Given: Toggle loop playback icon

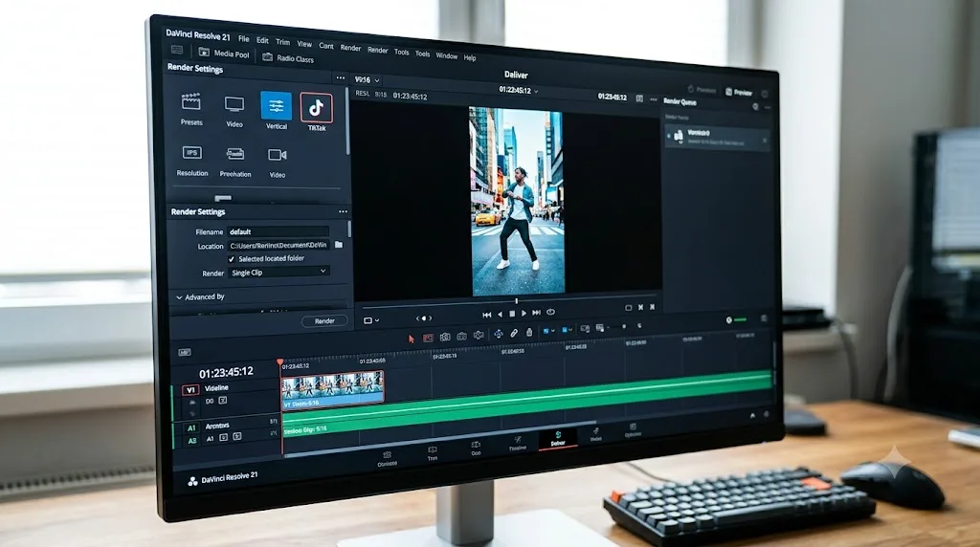Looking at the screenshot, I should pyautogui.click(x=550, y=312).
